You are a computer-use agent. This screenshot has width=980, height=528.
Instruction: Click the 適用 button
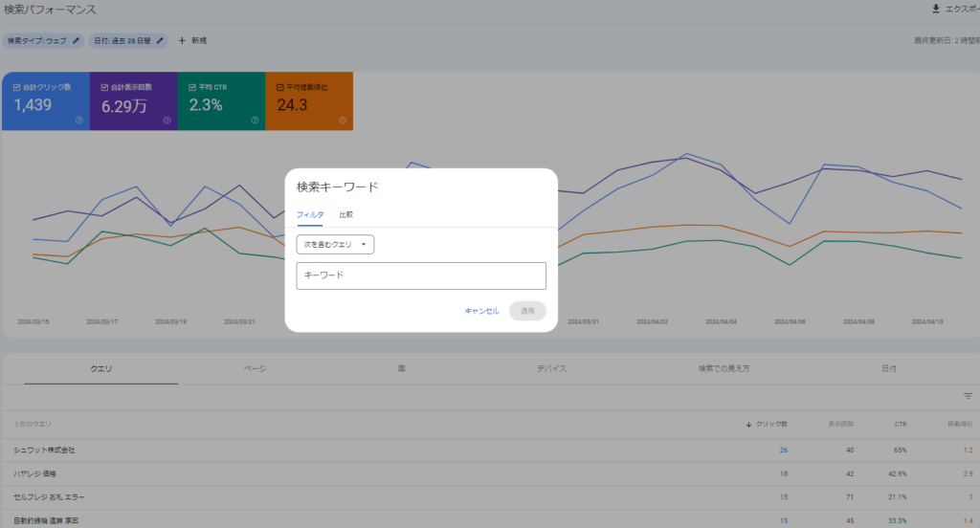[527, 311]
